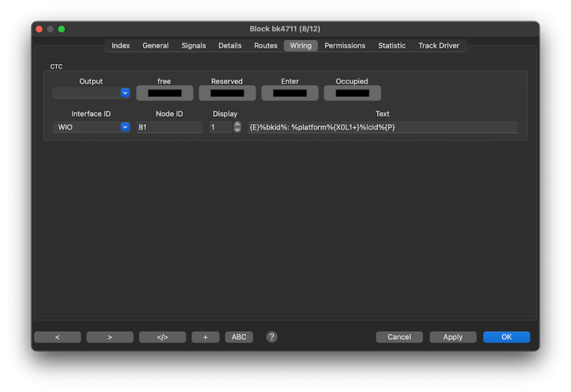Select the Signals tab

(x=194, y=46)
